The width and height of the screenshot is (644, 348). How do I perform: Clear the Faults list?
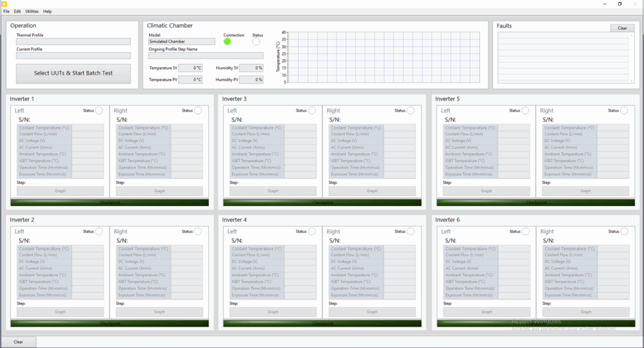click(622, 28)
